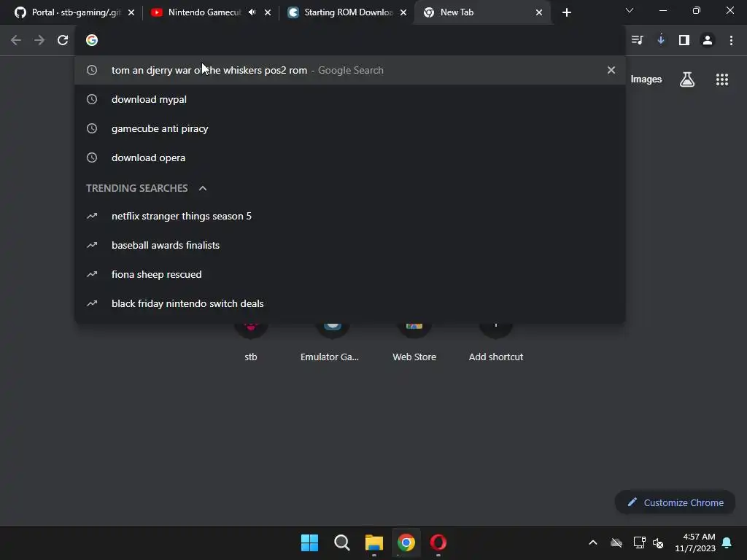Open the stb shortcut
The height and width of the screenshot is (560, 747).
251,343
